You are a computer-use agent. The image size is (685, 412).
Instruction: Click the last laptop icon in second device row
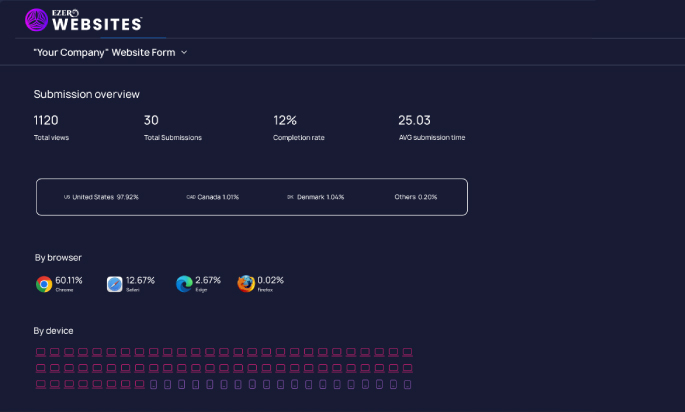tap(407, 368)
